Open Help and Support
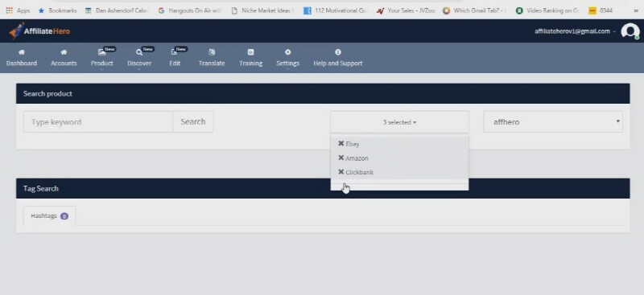This screenshot has height=295, width=644. pos(337,64)
